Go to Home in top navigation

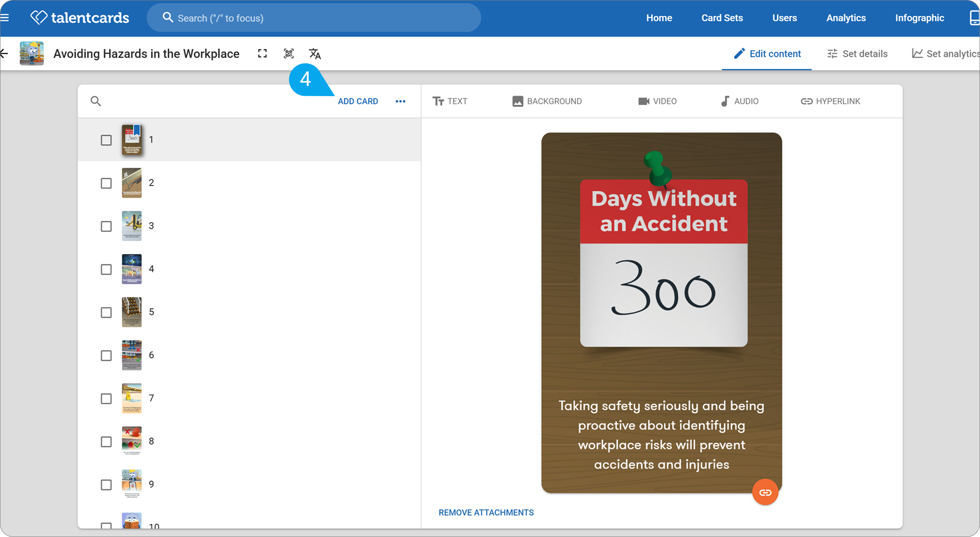pyautogui.click(x=659, y=18)
